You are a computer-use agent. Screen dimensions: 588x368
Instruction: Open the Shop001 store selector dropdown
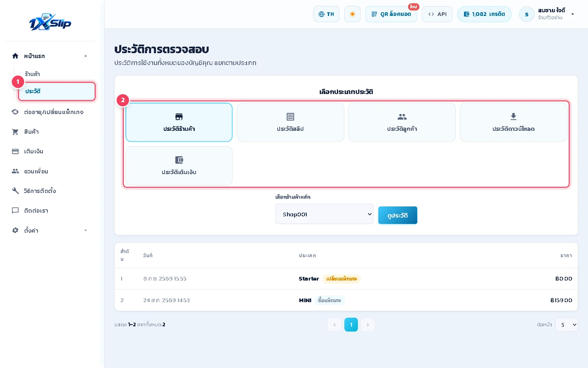click(324, 214)
